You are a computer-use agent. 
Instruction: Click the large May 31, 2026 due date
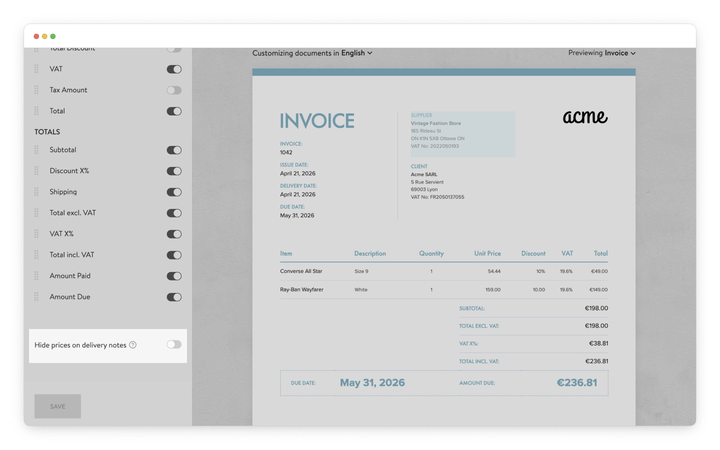pos(372,383)
